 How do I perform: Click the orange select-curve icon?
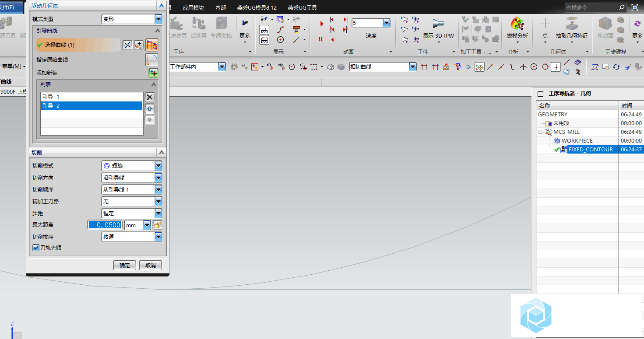(x=152, y=45)
